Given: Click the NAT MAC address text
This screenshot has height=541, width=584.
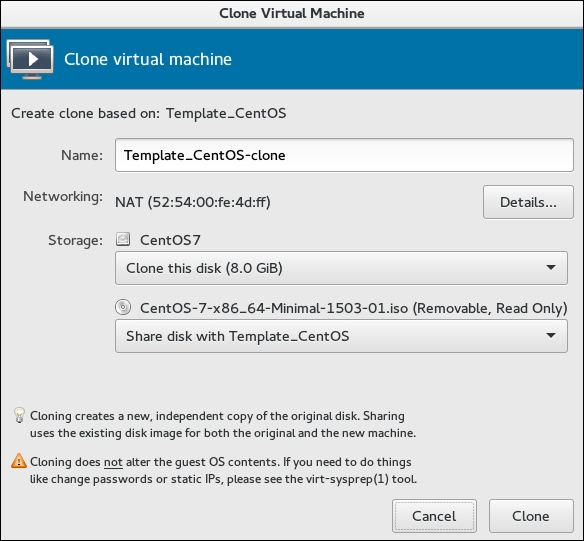Looking at the screenshot, I should tap(193, 202).
